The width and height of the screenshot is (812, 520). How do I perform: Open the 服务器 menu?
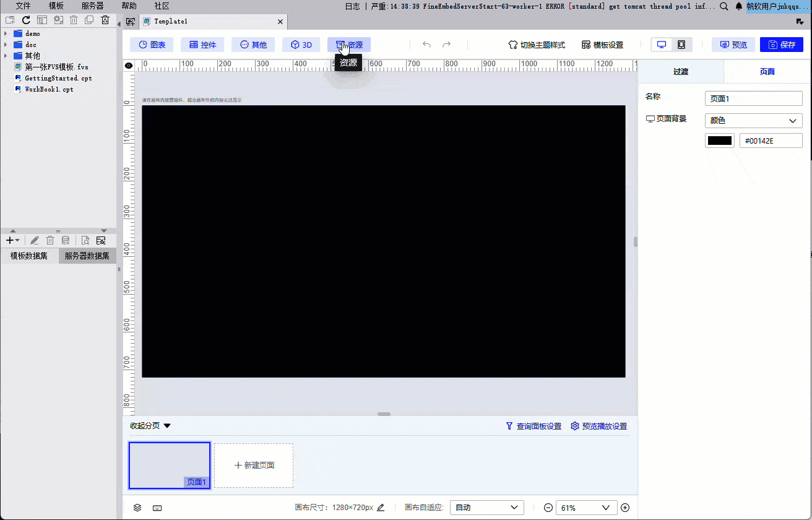click(x=92, y=6)
